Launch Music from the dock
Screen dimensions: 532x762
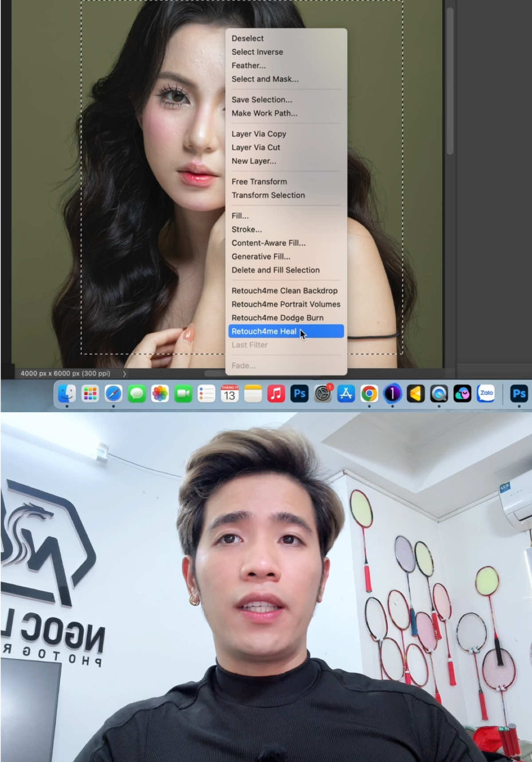276,394
